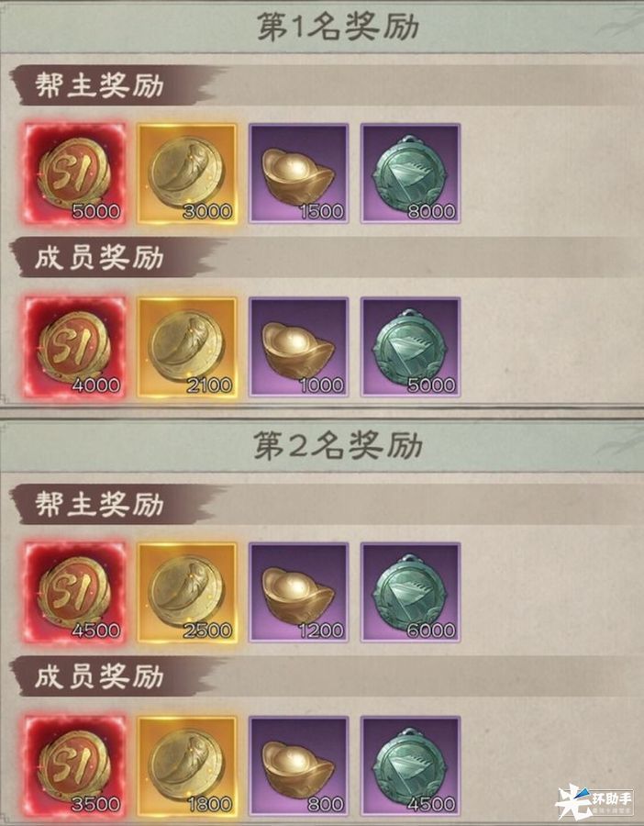
Task: Tap 成员奖励 label under second place
Action: [99, 677]
